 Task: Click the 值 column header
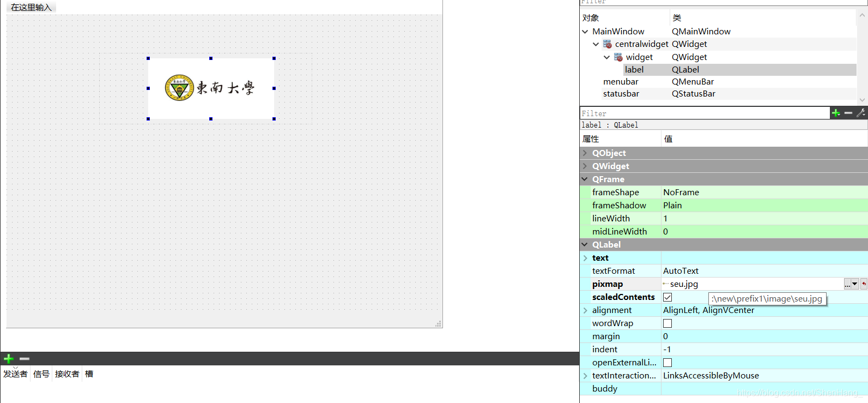764,139
